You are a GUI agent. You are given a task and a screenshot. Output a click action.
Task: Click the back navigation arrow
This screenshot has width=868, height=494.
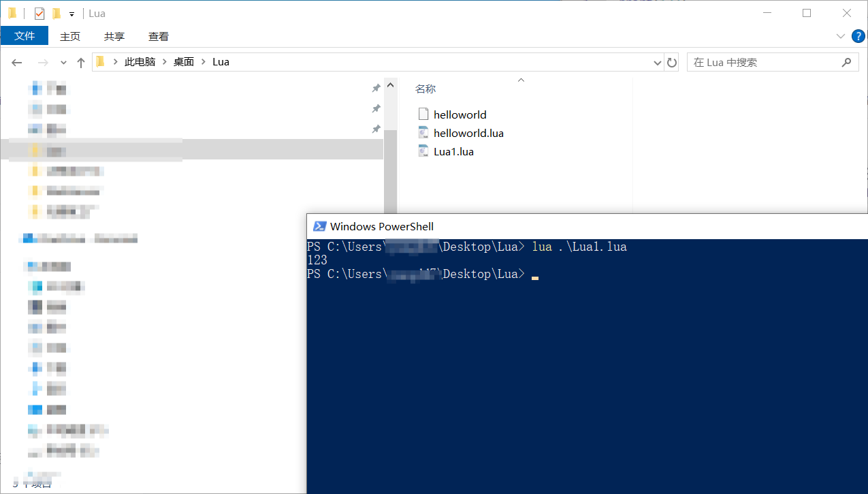pyautogui.click(x=17, y=63)
